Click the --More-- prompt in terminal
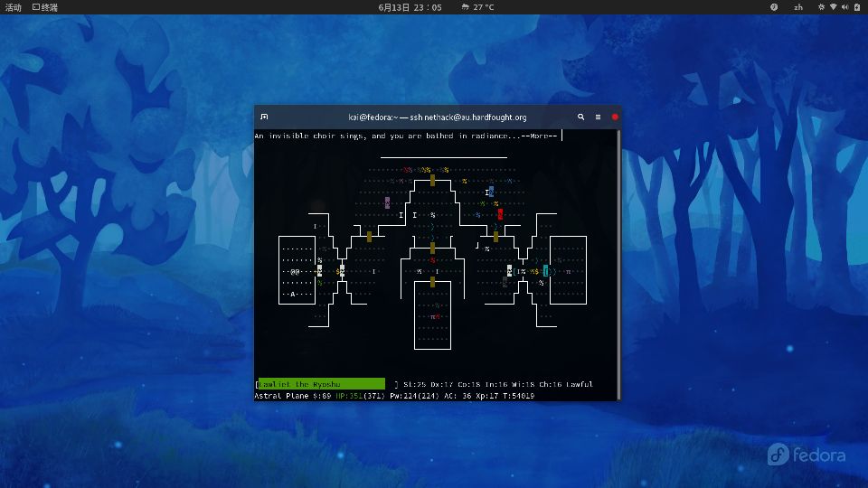The height and width of the screenshot is (488, 868). tap(539, 136)
